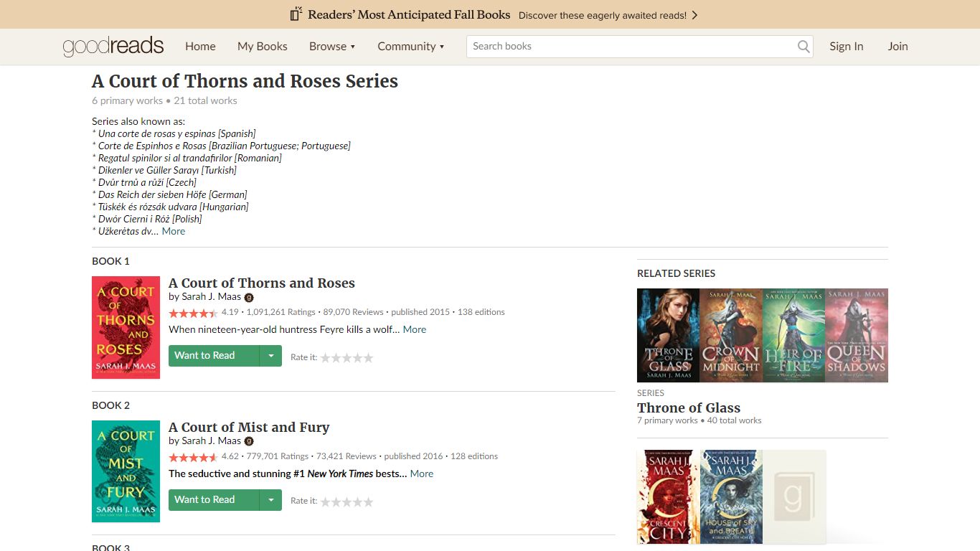This screenshot has height=551, width=980.
Task: Expand shelf options for A Court of Thorns and Roses
Action: (x=270, y=356)
